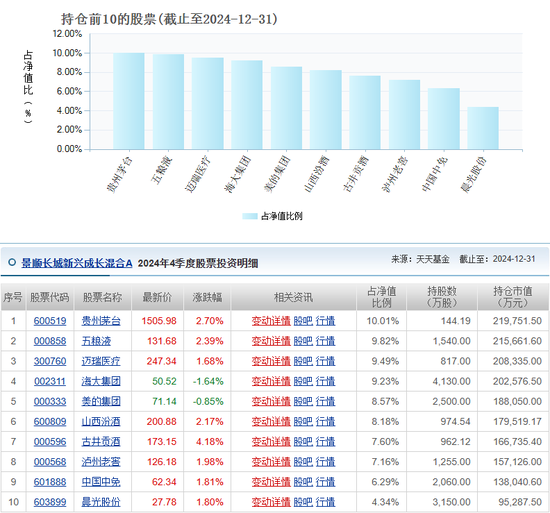Open stock code link 600809
The image size is (550, 513).
[50, 421]
